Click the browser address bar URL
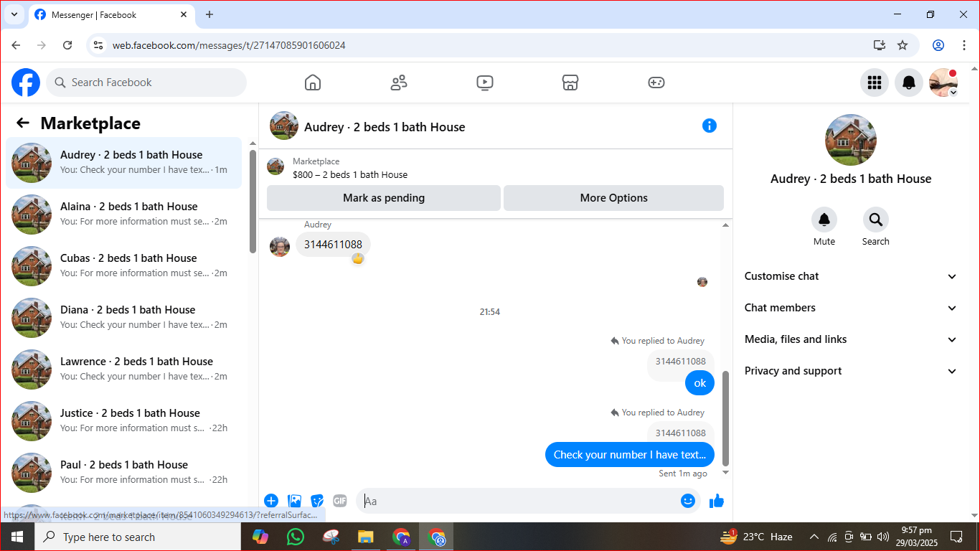The width and height of the screenshot is (980, 551). tap(229, 45)
